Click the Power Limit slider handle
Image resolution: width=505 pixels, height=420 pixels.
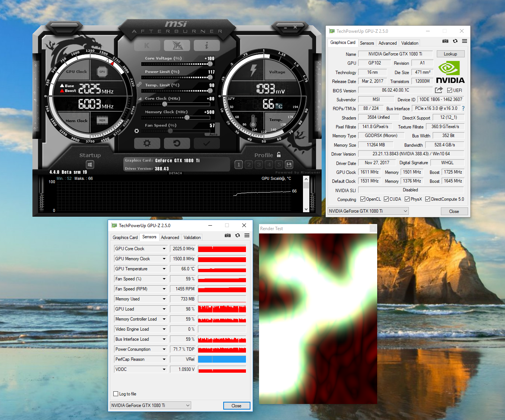tap(210, 77)
